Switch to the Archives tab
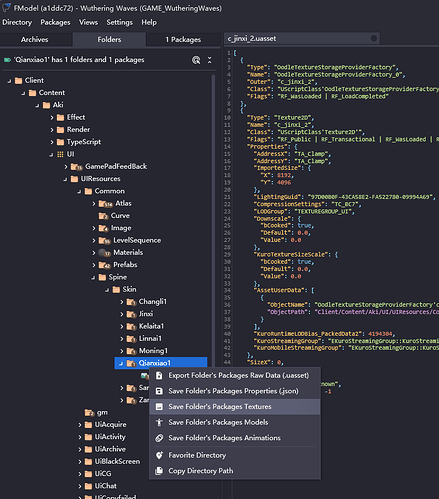The image size is (439, 499). coord(35,39)
